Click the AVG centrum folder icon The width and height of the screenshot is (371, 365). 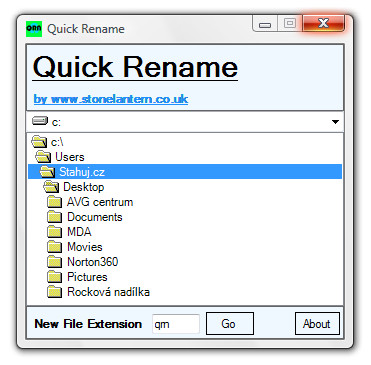(54, 202)
